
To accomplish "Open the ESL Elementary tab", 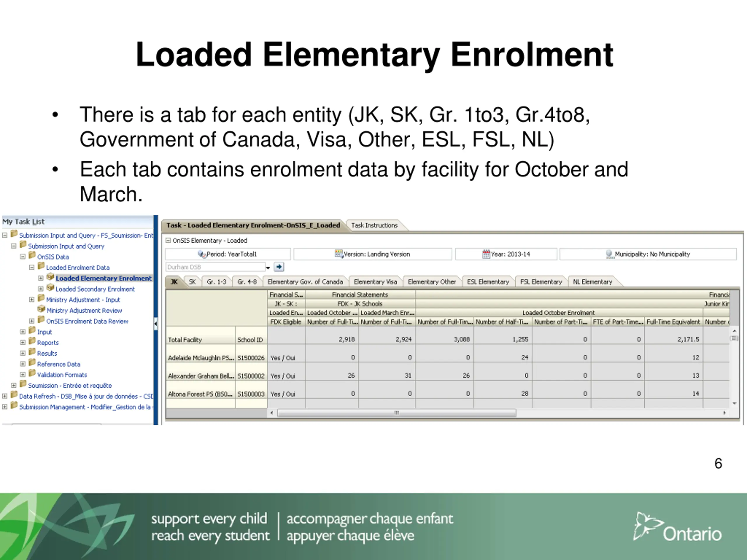I will click(488, 281).
